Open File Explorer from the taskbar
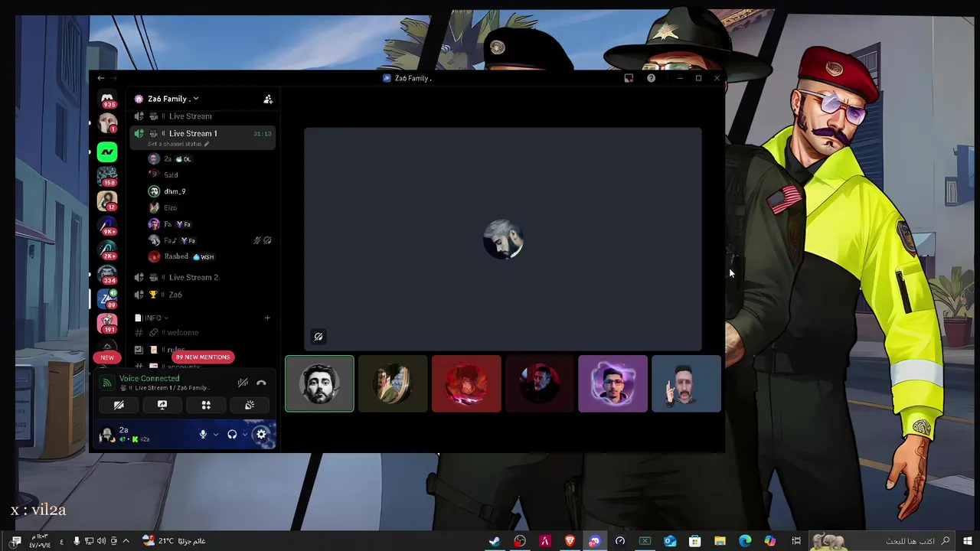The height and width of the screenshot is (551, 980). [x=720, y=541]
